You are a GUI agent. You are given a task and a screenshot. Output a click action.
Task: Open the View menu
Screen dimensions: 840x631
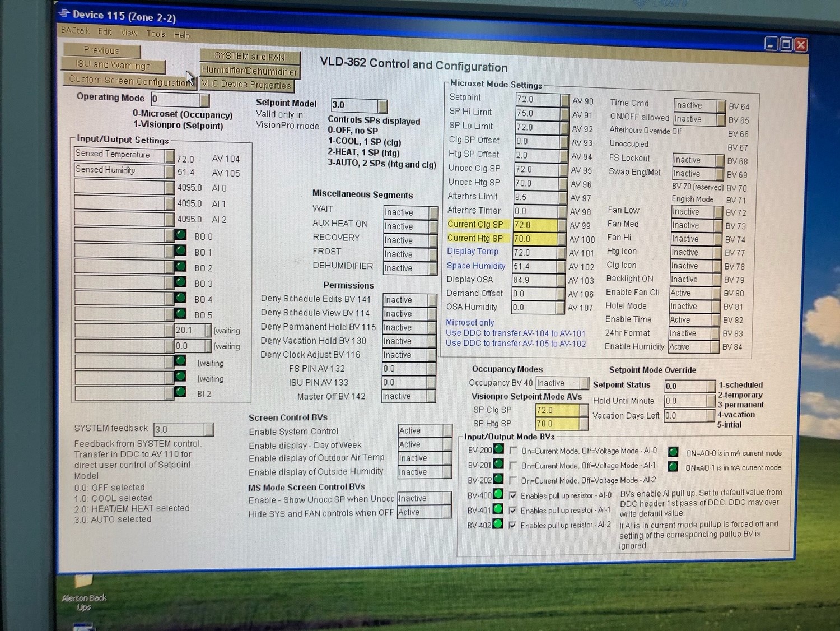click(x=129, y=33)
